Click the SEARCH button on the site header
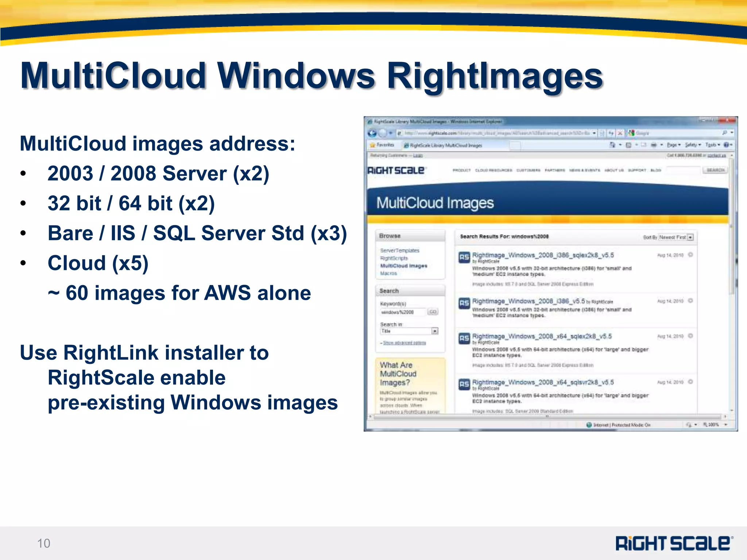This screenshot has width=747, height=560. tap(715, 170)
